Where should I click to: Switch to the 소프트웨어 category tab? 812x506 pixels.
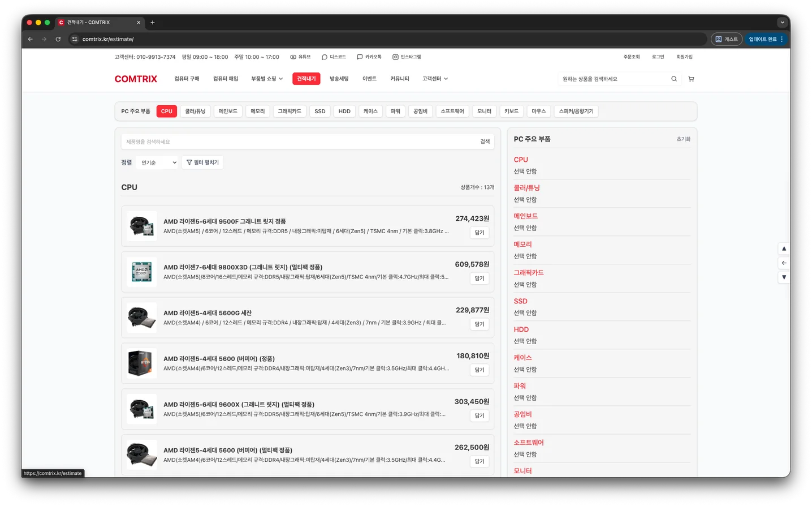[x=452, y=112]
